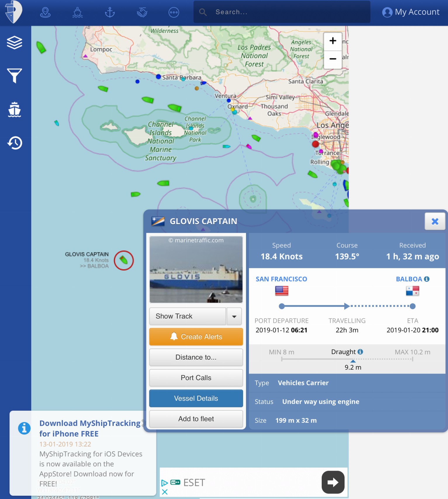
Task: Open the map layers sidebar icon
Action: click(x=15, y=43)
